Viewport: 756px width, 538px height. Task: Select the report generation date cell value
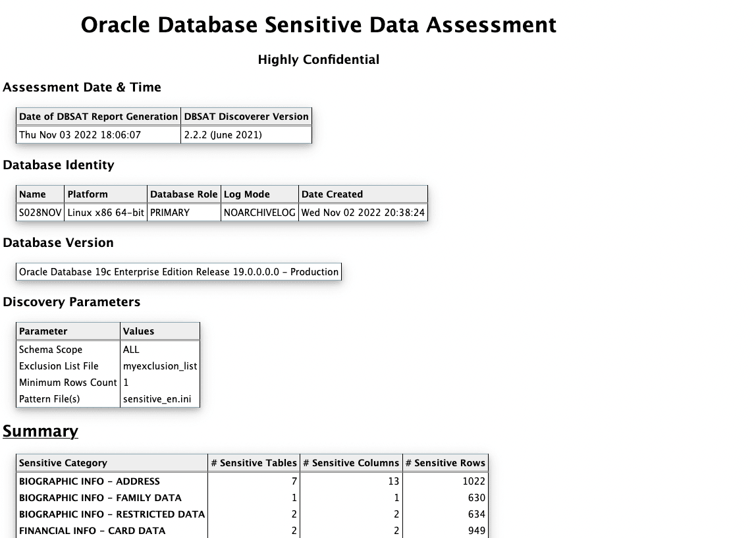(80, 135)
